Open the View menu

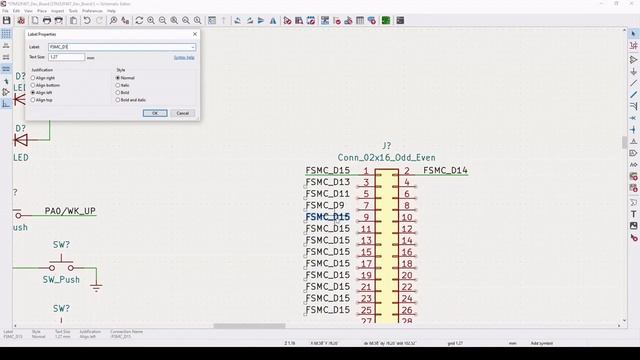tap(29, 11)
